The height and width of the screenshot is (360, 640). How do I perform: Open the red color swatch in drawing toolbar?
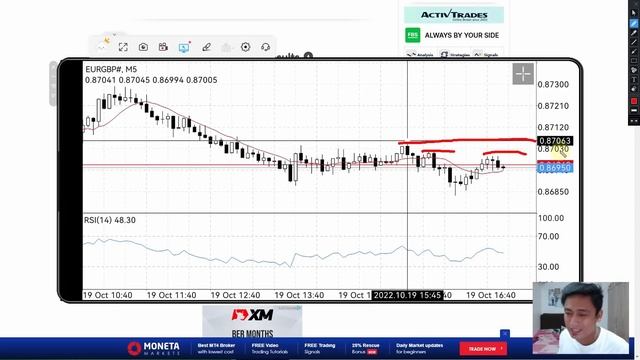coord(634,101)
